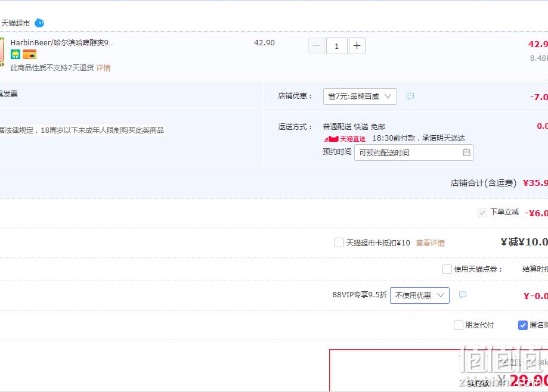The image size is (548, 392).
Task: Decrease quantity with the minus button
Action: click(317, 46)
